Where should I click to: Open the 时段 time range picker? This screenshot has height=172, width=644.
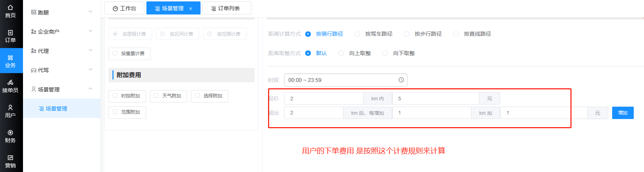346,80
